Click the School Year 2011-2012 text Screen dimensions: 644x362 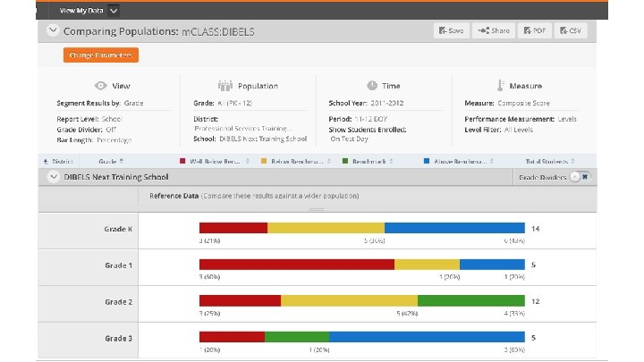click(366, 103)
